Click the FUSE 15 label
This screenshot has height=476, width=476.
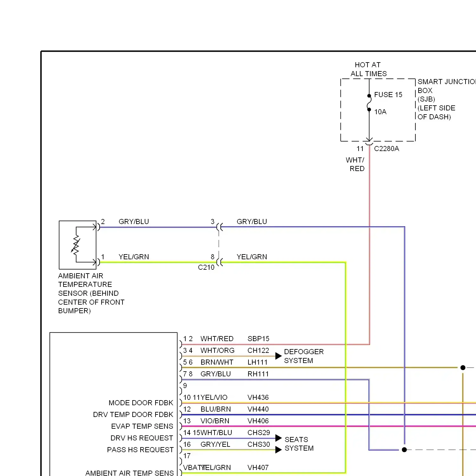388,95
